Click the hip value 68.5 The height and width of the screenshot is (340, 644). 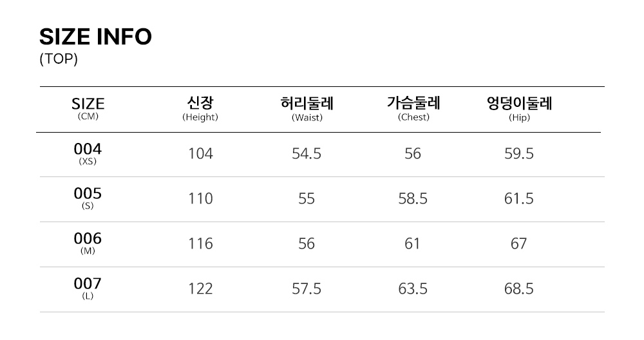tap(518, 289)
